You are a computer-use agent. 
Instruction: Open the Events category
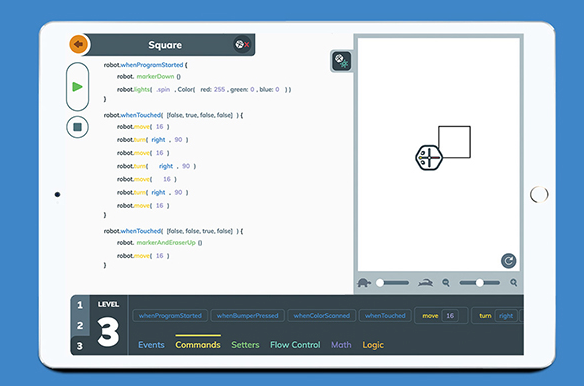coord(151,345)
